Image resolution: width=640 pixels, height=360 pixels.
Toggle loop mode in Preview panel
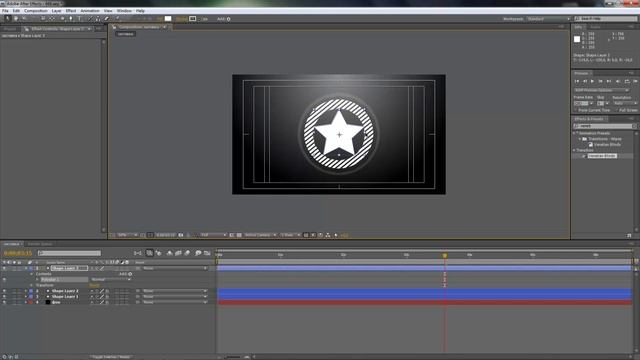click(627, 81)
